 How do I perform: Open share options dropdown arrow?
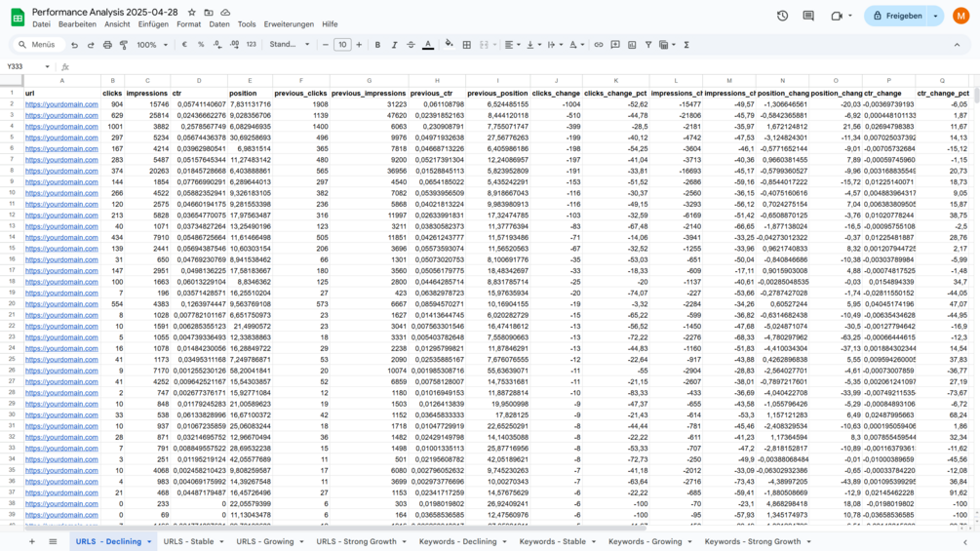pos(935,17)
